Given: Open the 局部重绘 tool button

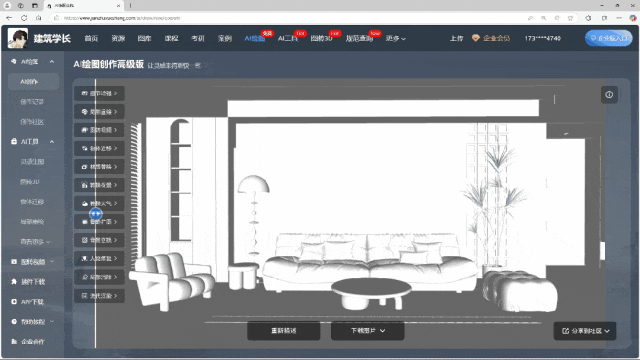Looking at the screenshot, I should click(99, 112).
